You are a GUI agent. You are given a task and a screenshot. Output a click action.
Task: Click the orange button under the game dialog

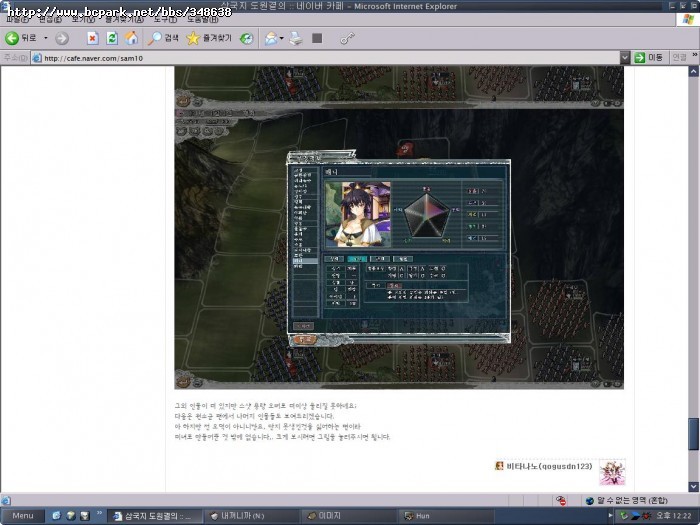[x=305, y=340]
